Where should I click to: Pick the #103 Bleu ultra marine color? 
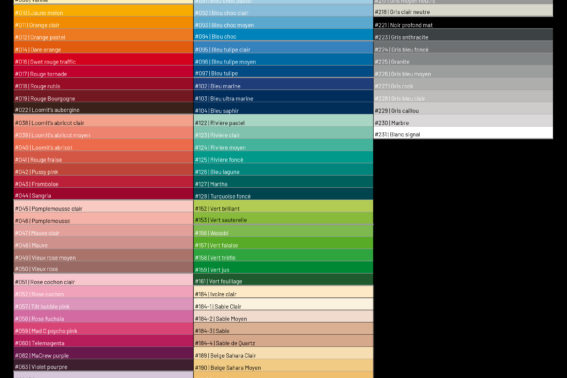[283, 97]
